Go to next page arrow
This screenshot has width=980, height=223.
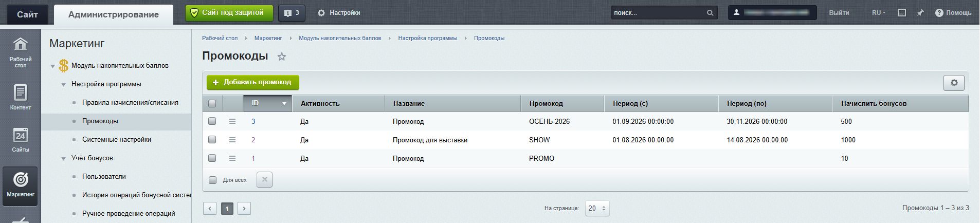[244, 208]
